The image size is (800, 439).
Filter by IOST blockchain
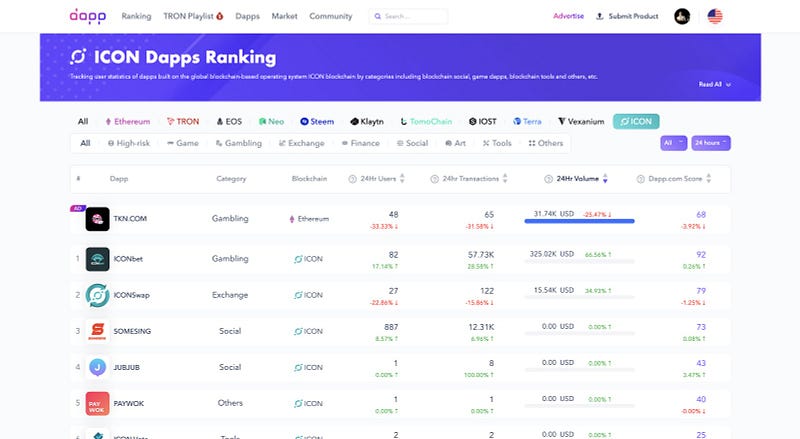tap(482, 121)
